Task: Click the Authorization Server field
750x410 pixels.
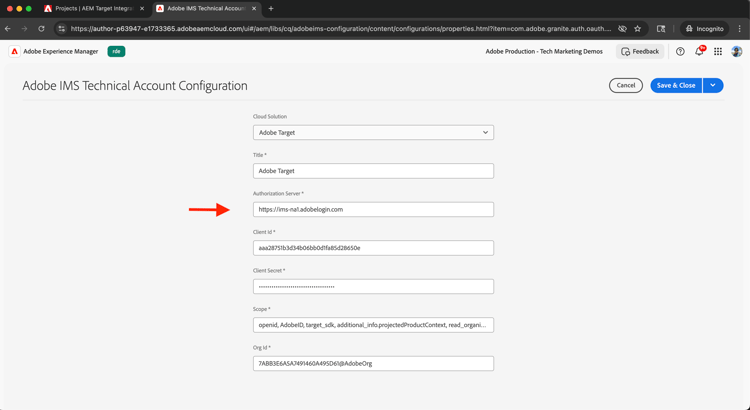Action: point(373,209)
